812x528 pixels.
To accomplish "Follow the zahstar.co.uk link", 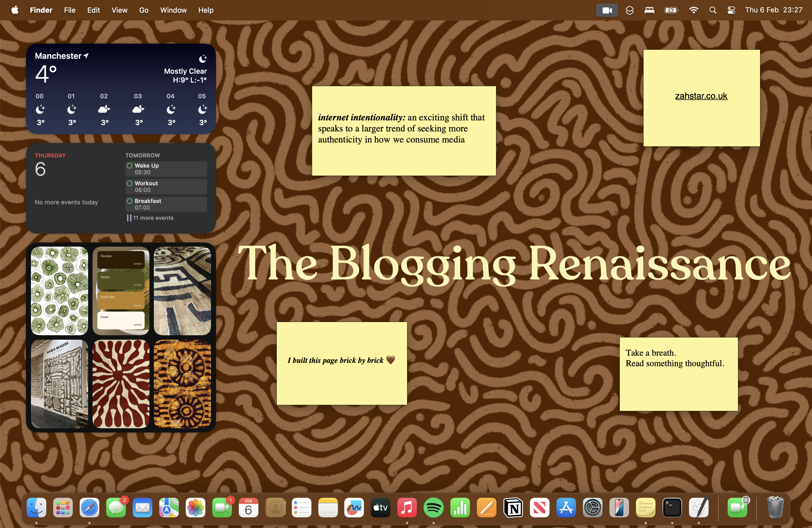I will pos(701,96).
